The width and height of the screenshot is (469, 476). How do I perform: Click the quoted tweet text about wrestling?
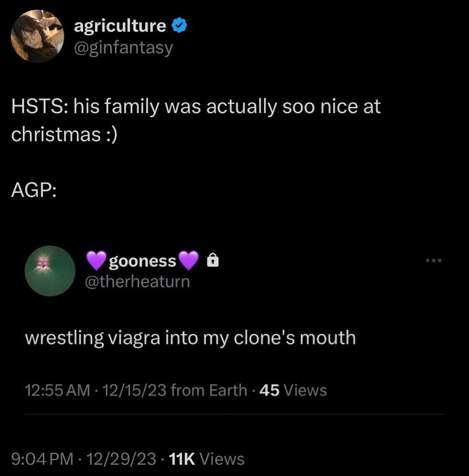click(x=190, y=337)
